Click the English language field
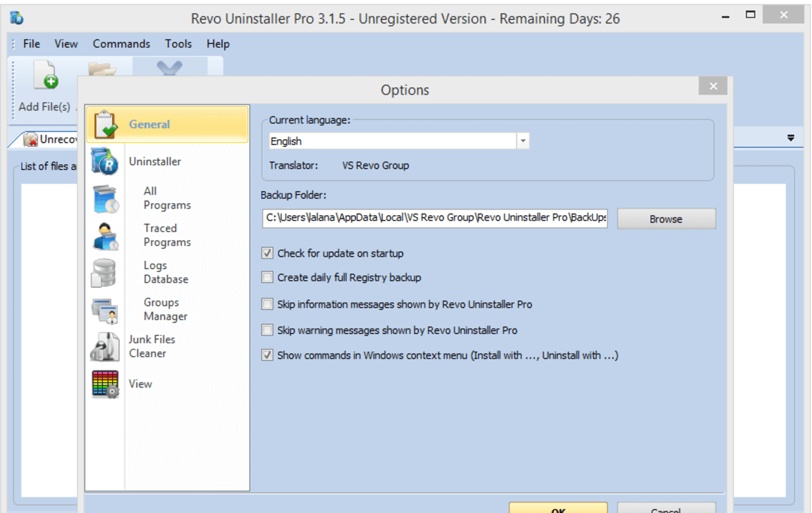This screenshot has height=513, width=812. tap(393, 141)
